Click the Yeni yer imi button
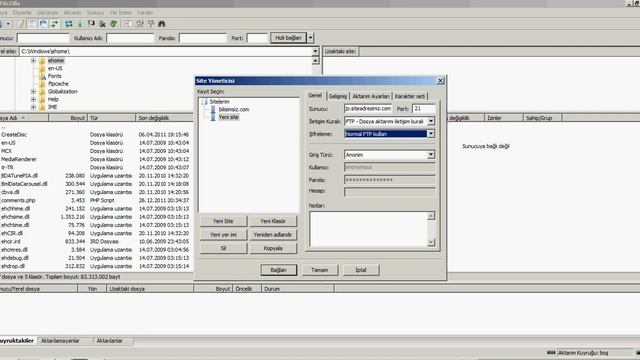Image resolution: width=640 pixels, height=360 pixels. pos(223,235)
